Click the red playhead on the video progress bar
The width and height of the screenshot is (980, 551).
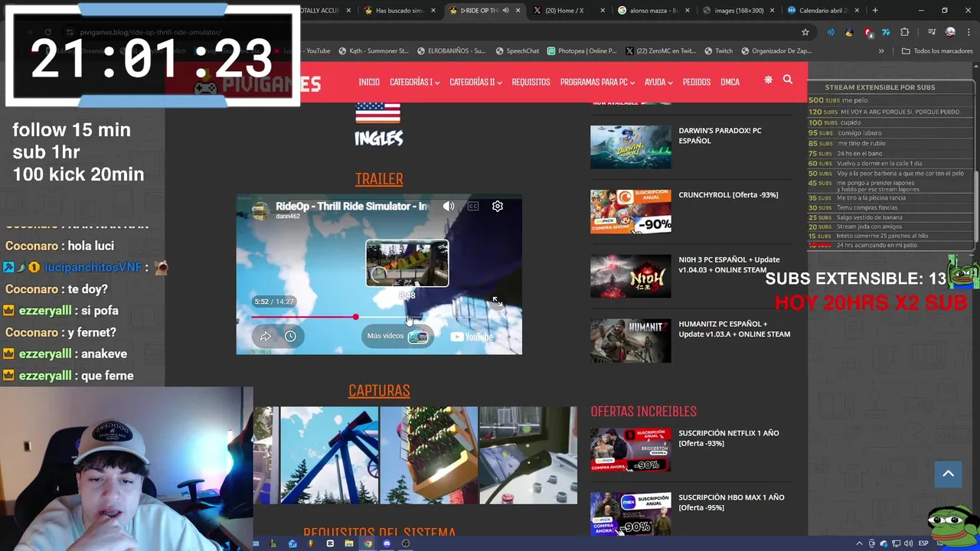[355, 317]
